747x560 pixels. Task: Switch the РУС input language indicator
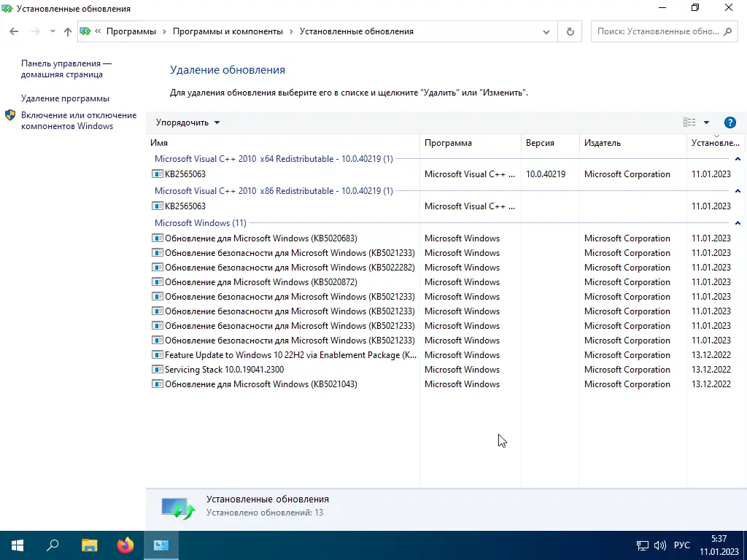(x=682, y=545)
